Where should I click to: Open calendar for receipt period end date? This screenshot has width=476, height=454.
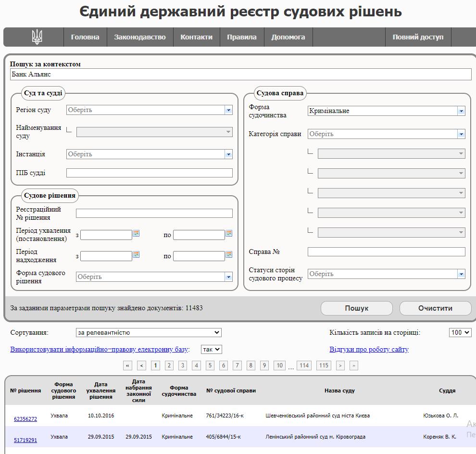tap(229, 254)
